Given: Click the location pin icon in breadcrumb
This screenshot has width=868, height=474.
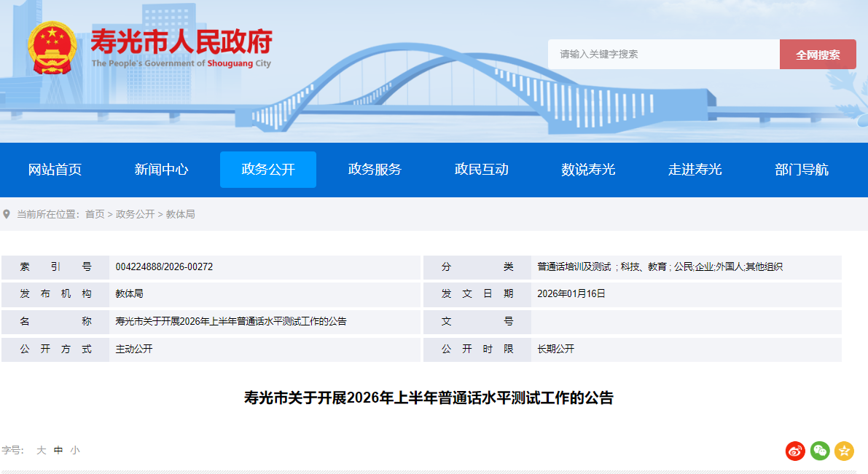Looking at the screenshot, I should [7, 214].
